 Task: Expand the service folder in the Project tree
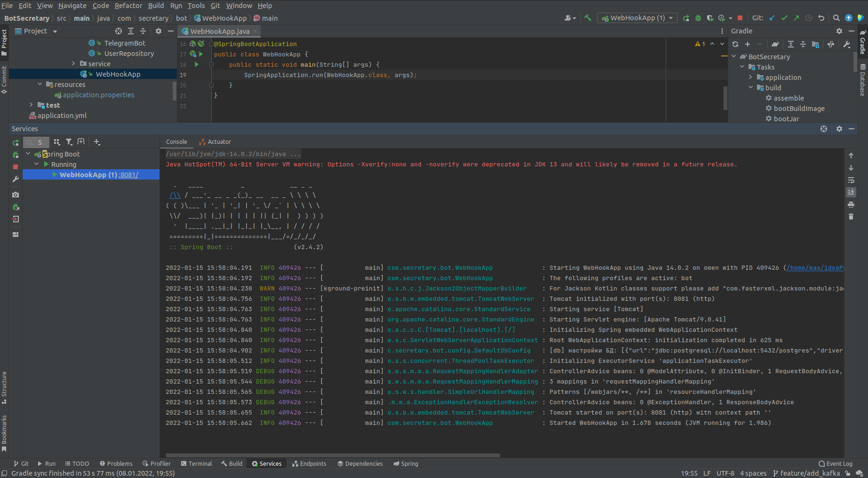[73, 63]
